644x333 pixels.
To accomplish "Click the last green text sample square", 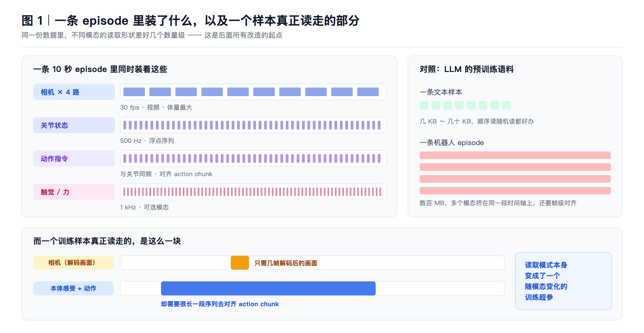I will pyautogui.click(x=507, y=105).
